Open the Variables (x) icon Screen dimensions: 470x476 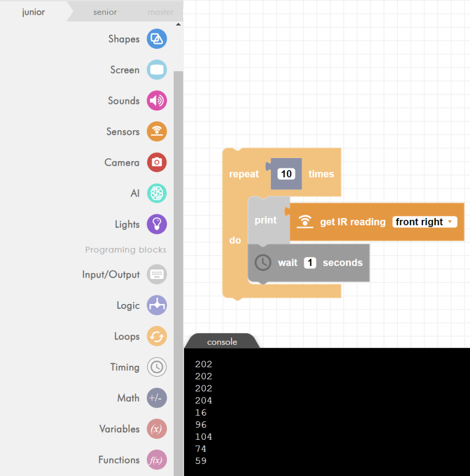point(157,429)
